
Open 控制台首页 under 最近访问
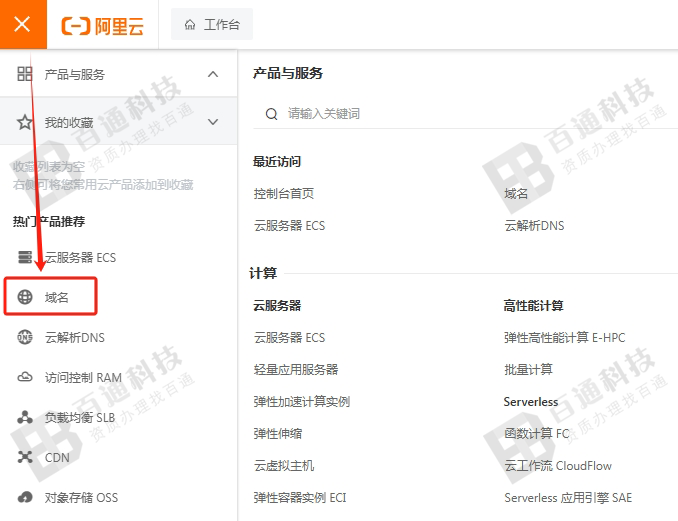[x=284, y=194]
